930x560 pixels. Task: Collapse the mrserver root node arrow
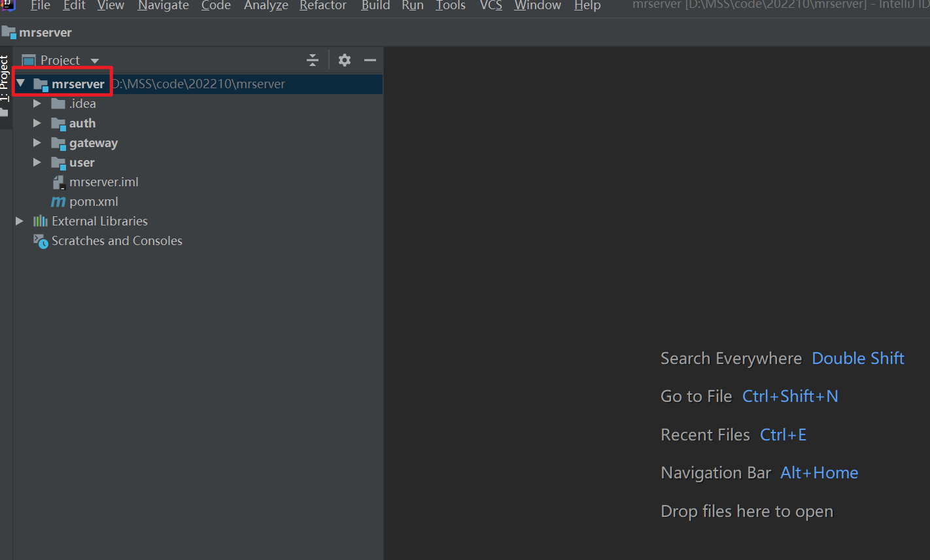[x=20, y=84]
